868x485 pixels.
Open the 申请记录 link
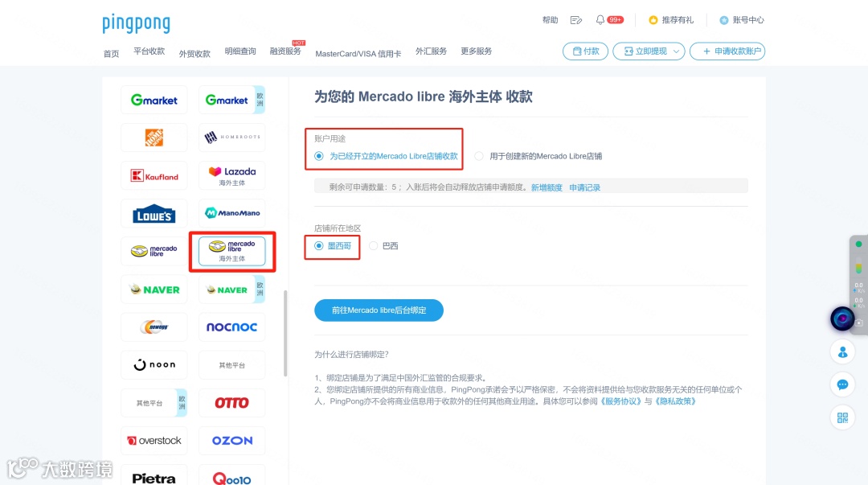coord(584,188)
